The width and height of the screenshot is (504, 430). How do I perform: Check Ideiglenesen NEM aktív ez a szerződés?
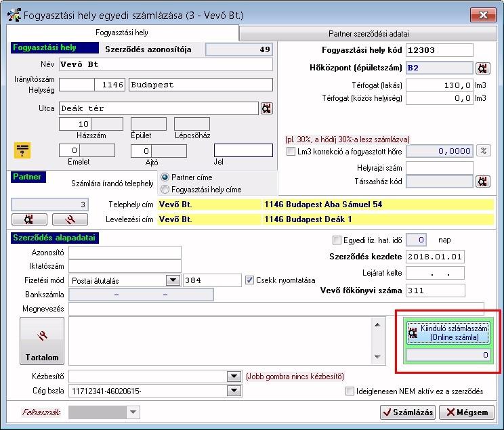[350, 391]
